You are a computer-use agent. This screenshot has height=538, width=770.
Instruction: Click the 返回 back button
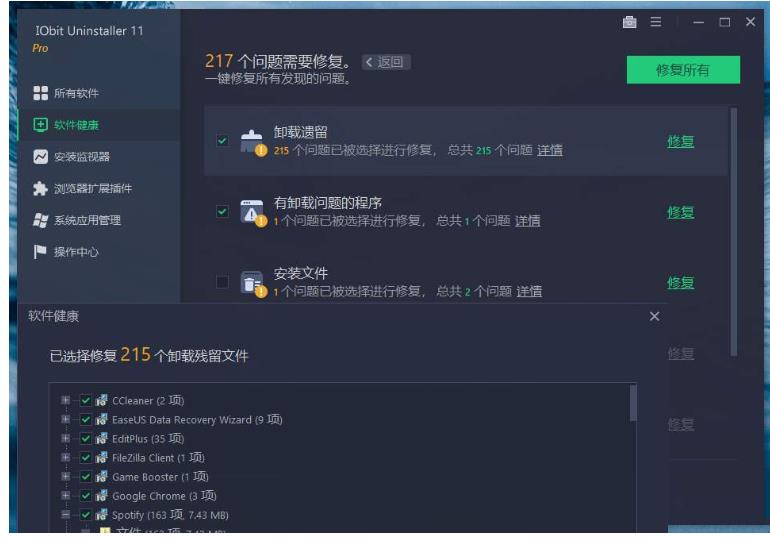click(x=386, y=62)
